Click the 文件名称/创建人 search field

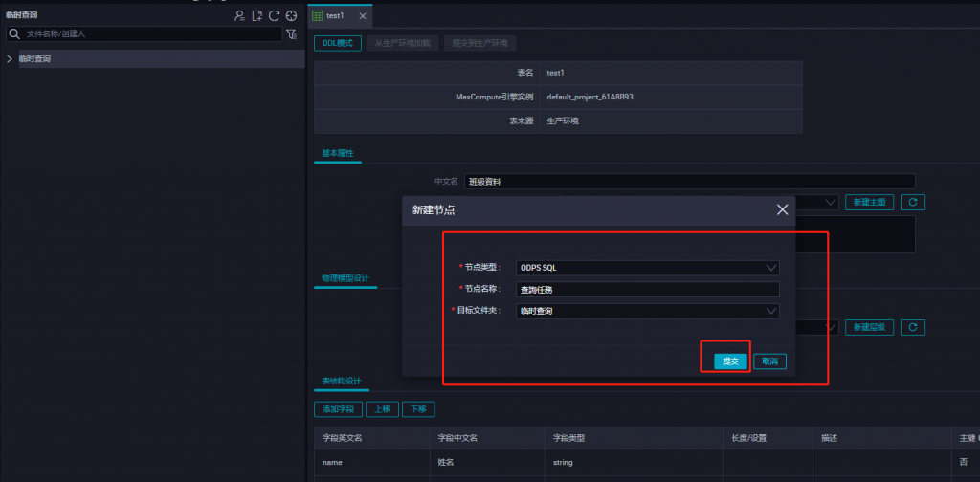point(144,33)
